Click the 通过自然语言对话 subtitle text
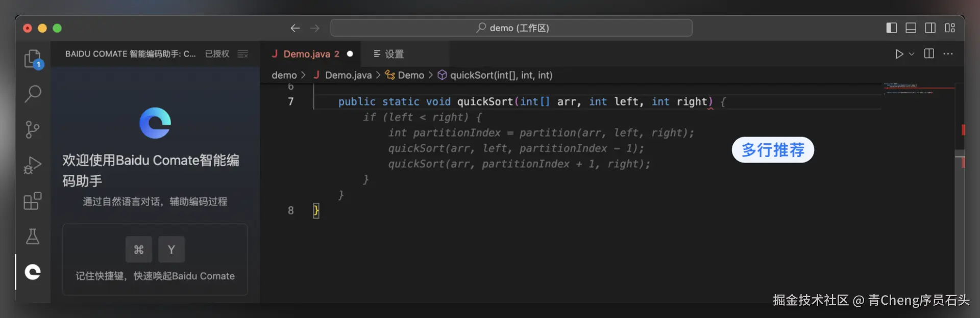The height and width of the screenshot is (318, 980). click(155, 202)
